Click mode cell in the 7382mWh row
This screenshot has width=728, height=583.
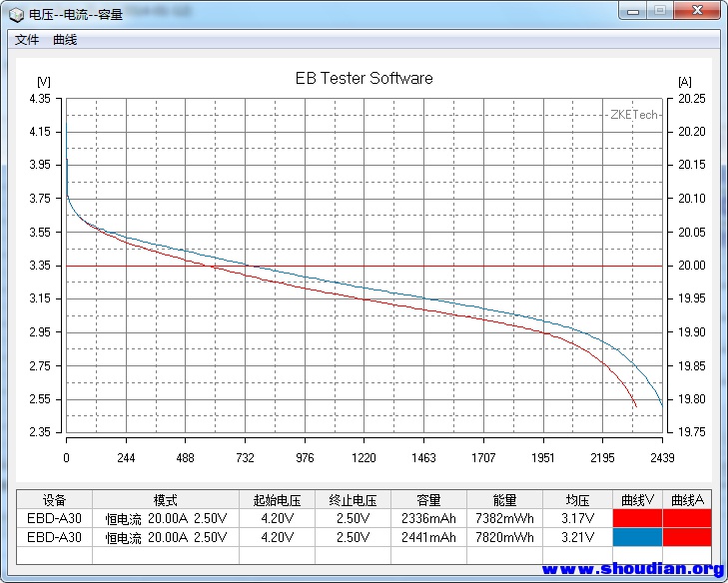[x=166, y=518]
